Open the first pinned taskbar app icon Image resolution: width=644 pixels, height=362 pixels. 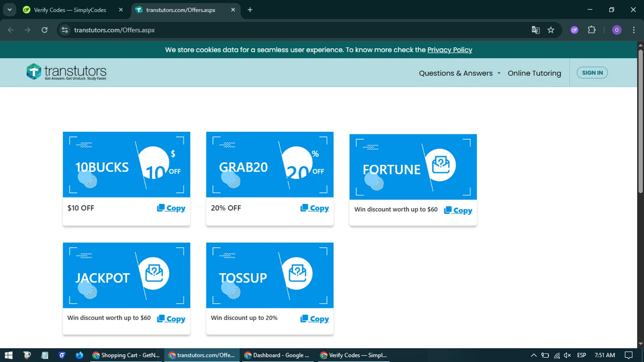(27, 355)
